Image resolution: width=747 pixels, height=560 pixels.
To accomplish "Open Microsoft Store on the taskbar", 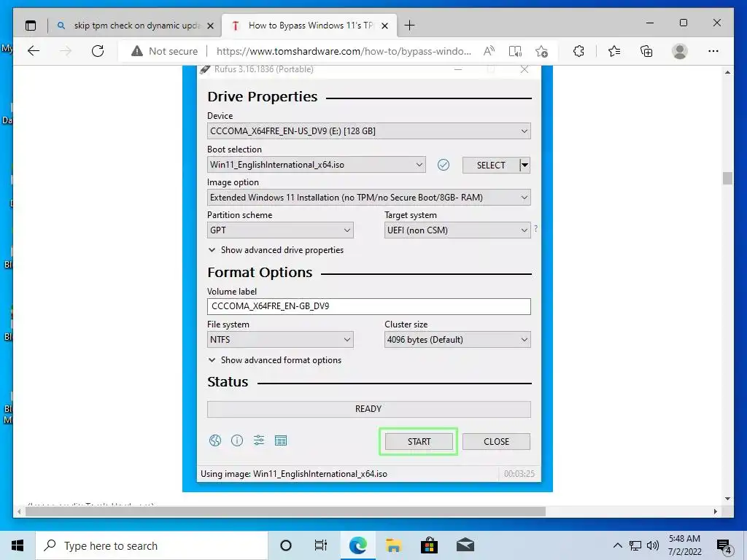I will click(429, 545).
